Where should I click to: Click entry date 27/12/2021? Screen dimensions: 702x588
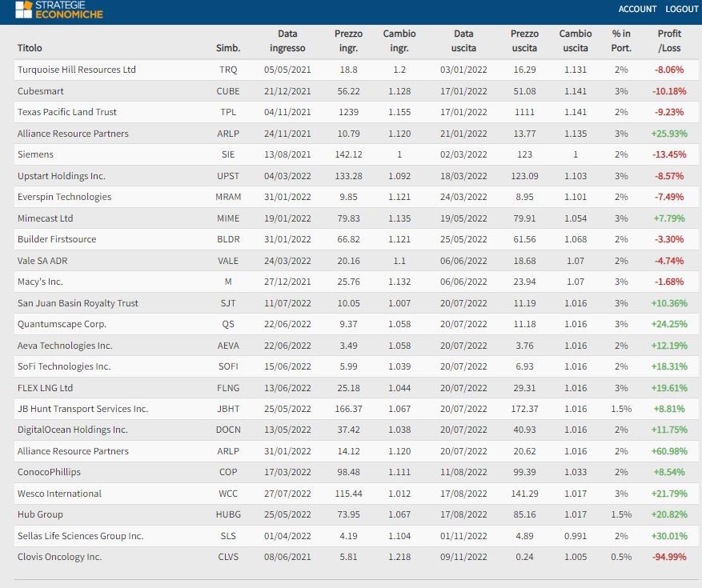[x=287, y=282]
